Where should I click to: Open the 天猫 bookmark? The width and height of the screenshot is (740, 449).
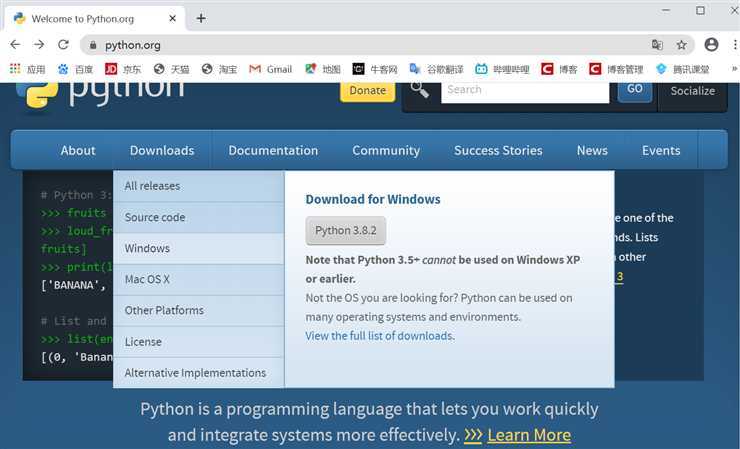(x=171, y=69)
